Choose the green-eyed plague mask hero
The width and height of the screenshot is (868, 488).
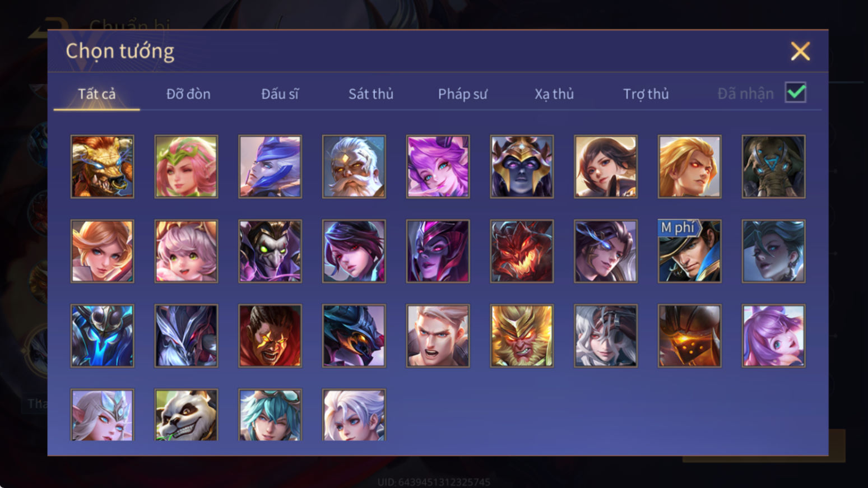coord(270,251)
